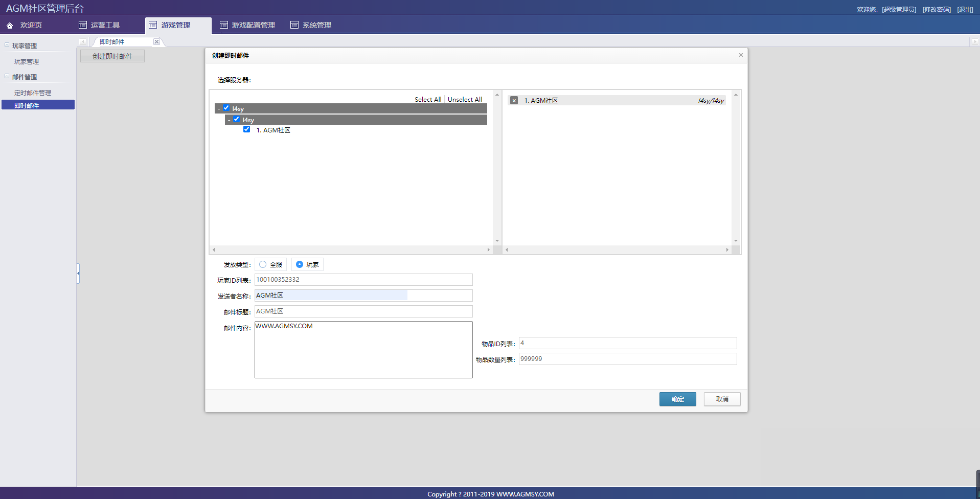
Task: Uncheck the top-level l4sy checkbox
Action: coord(226,108)
